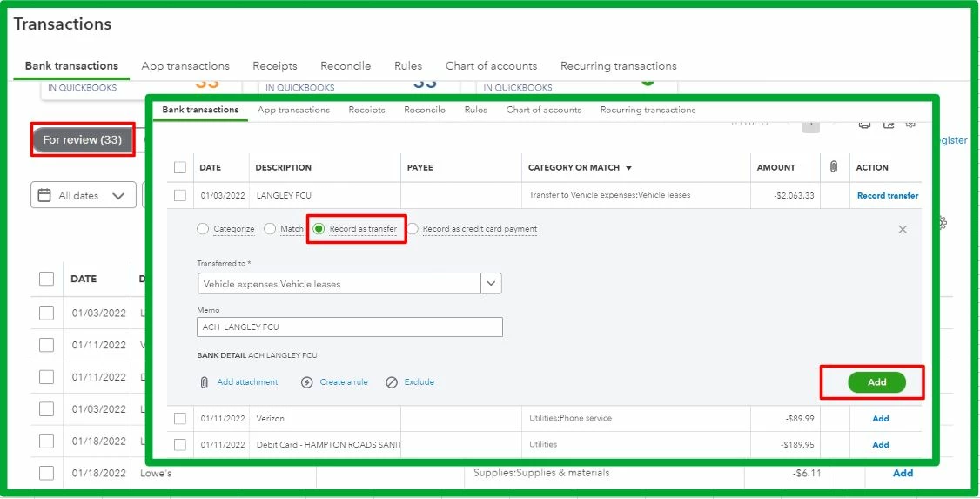Viewport: 980px width, 499px height.
Task: Click the Memo field containing ACH LANGLEY FCU
Action: (350, 327)
